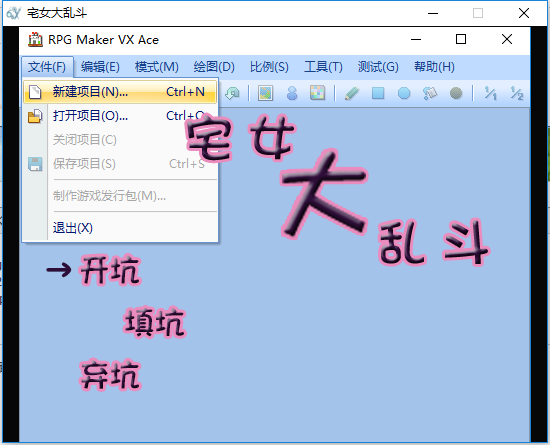
Task: Open the 模式(M) menu
Action: point(157,67)
